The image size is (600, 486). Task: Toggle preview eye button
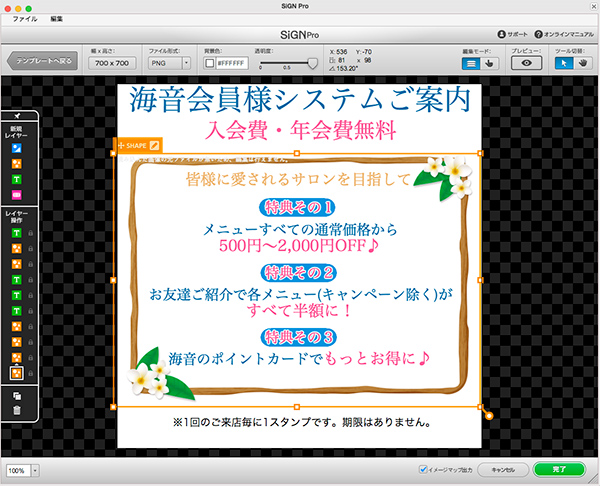[526, 62]
